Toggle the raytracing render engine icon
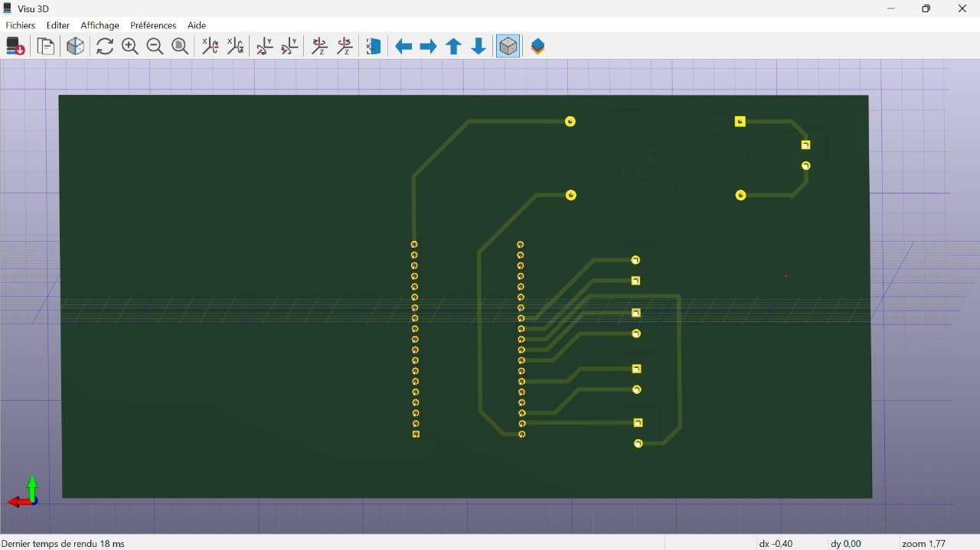The image size is (980, 550). 75,47
